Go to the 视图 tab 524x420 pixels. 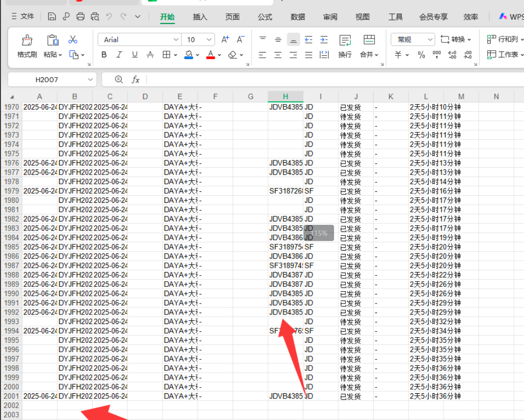point(362,17)
